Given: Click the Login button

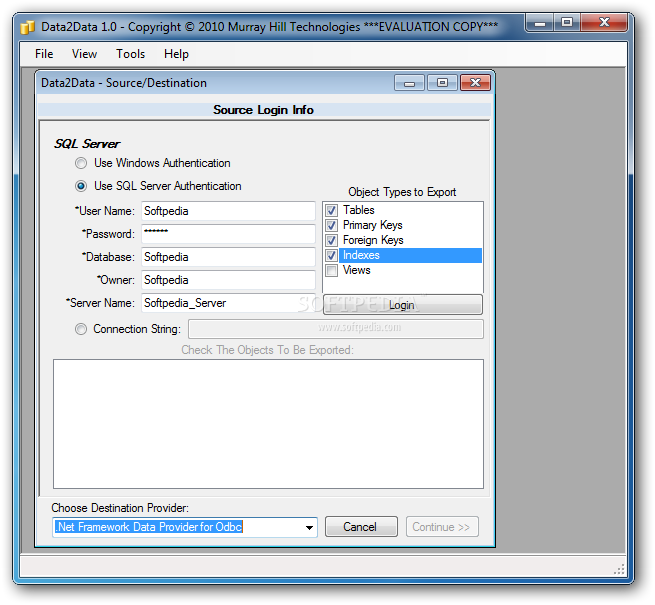Looking at the screenshot, I should (x=403, y=305).
